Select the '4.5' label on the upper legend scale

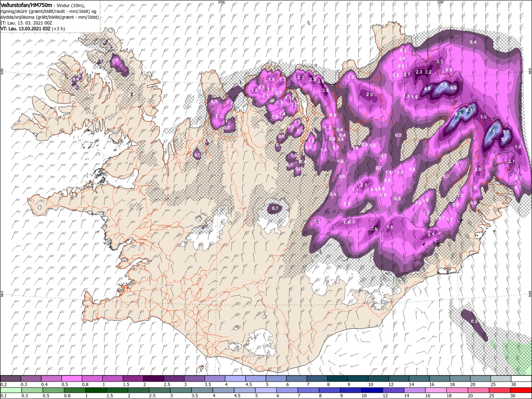248,384
